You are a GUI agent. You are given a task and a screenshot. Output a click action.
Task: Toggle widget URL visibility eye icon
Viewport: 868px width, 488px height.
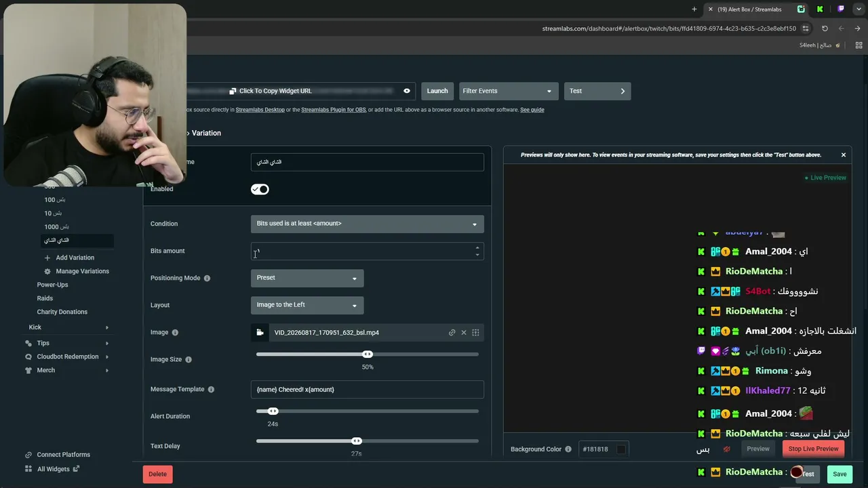coord(407,91)
